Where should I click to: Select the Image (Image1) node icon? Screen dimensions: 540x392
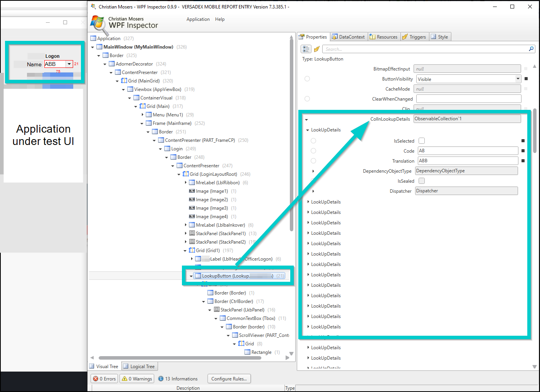click(192, 191)
